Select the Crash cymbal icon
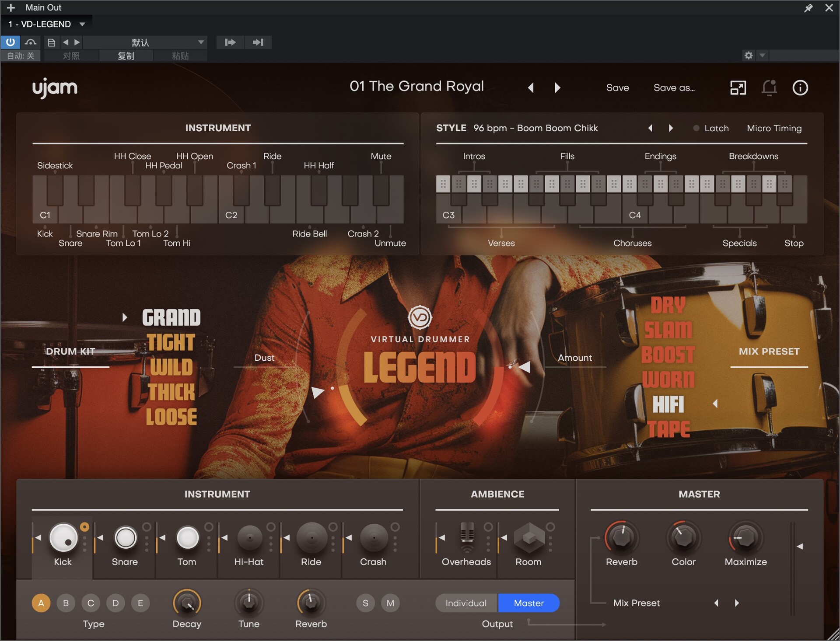 click(x=374, y=537)
